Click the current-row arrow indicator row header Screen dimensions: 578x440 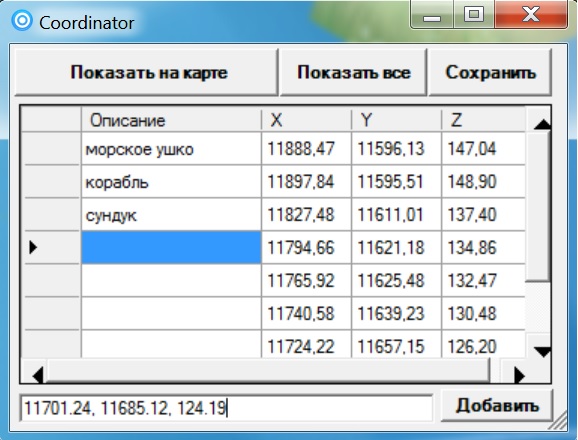tap(51, 247)
